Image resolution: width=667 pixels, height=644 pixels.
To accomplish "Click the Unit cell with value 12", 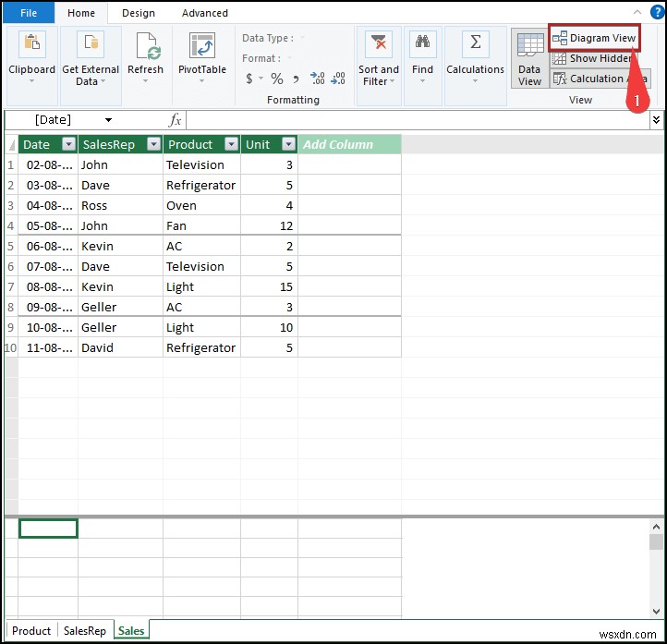I will [269, 225].
